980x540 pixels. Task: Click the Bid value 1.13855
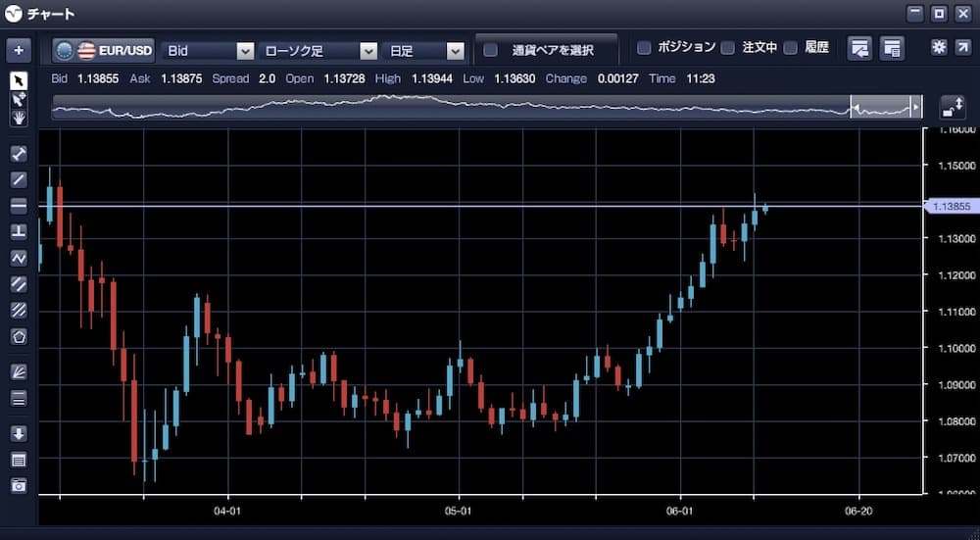(98, 78)
